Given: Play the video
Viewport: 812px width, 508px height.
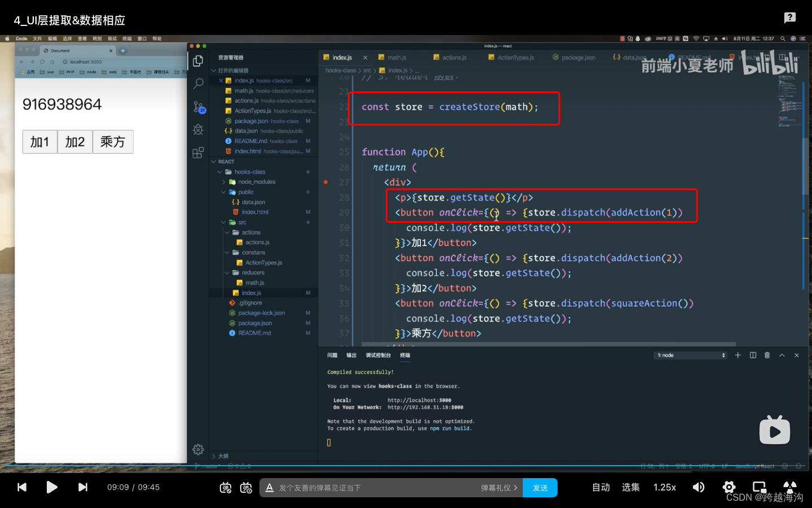Looking at the screenshot, I should pyautogui.click(x=52, y=487).
